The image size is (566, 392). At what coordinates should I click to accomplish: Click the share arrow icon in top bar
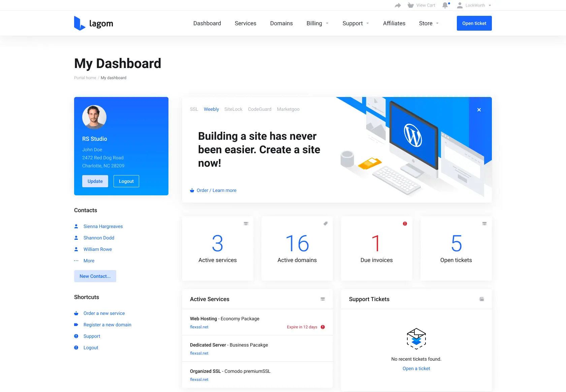(398, 5)
